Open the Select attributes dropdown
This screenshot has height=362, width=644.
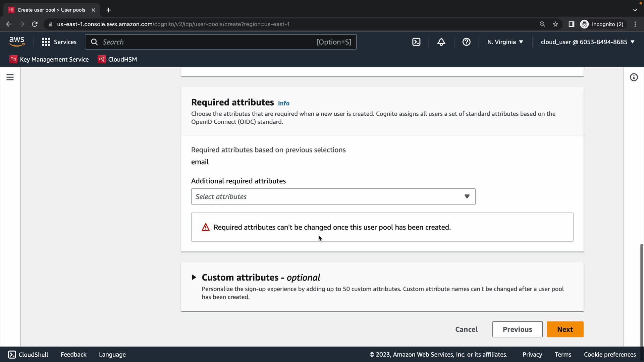[333, 196]
